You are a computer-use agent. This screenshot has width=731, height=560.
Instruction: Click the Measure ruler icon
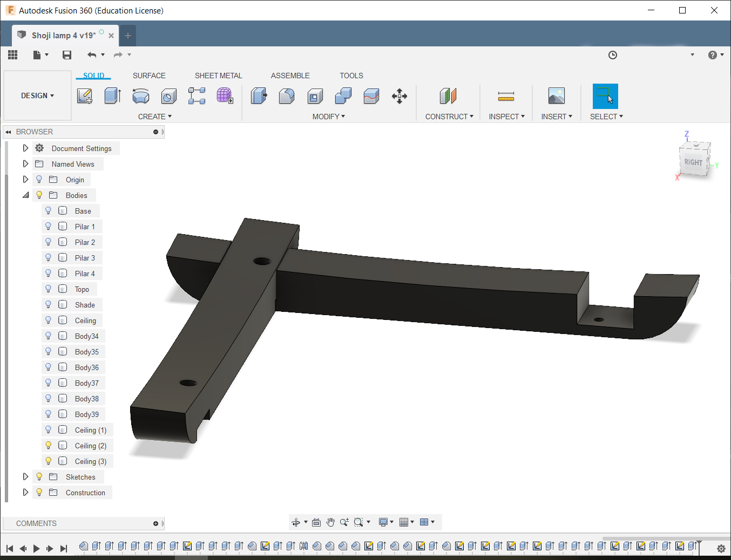[x=506, y=96]
